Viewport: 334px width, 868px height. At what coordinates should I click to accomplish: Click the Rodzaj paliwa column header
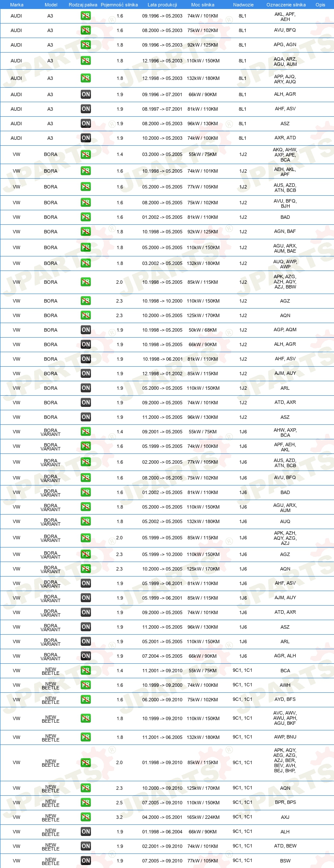(x=83, y=5)
